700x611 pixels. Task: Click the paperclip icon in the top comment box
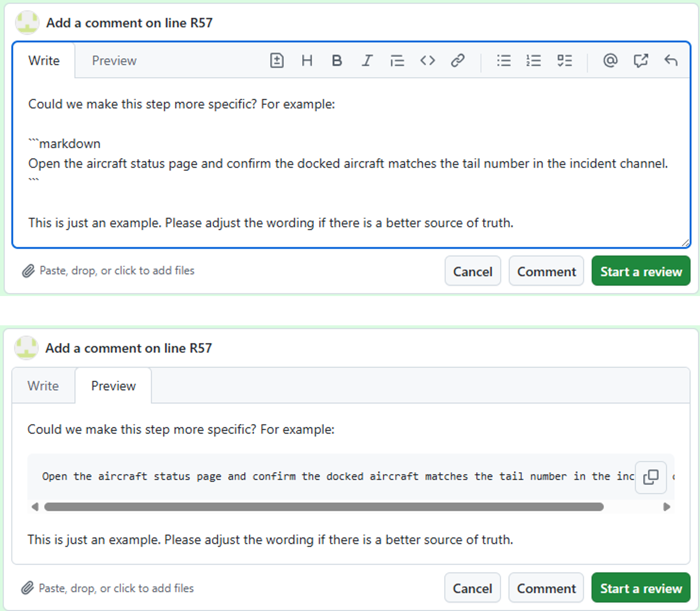click(x=28, y=271)
